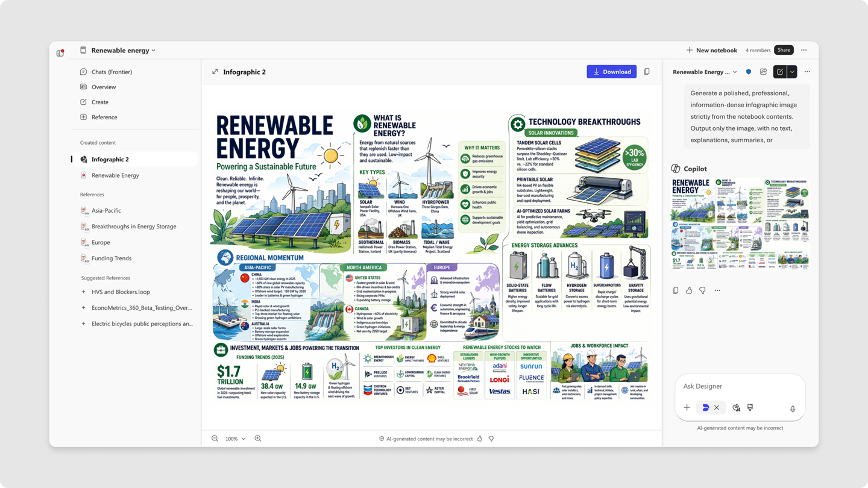The width and height of the screenshot is (868, 488).
Task: Open the Renewable energy notebook dropdown
Action: point(154,51)
